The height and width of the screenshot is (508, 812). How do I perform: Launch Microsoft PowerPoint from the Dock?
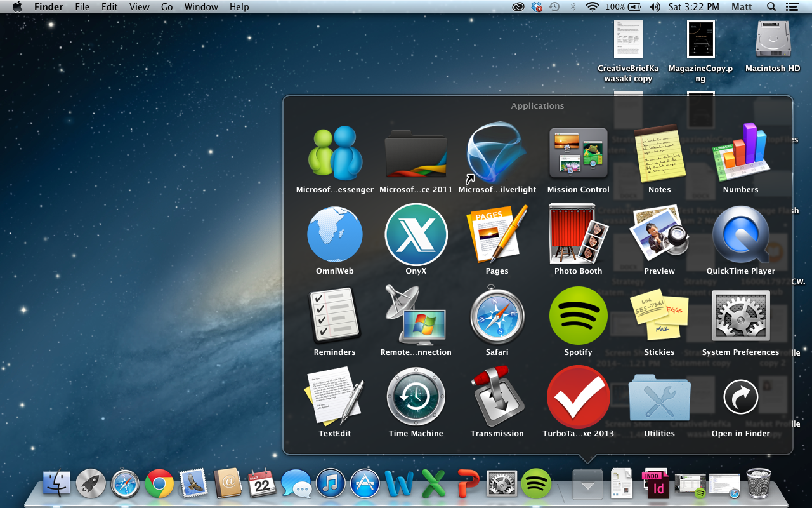pos(468,484)
